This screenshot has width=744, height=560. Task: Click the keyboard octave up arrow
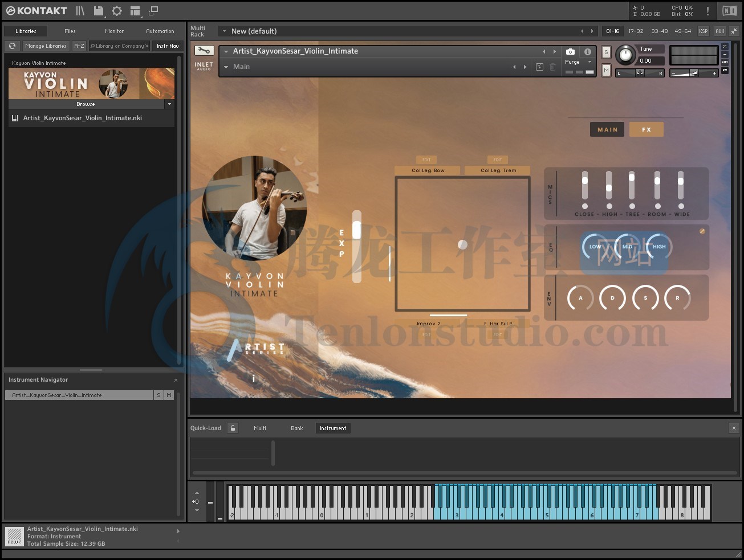point(197,493)
